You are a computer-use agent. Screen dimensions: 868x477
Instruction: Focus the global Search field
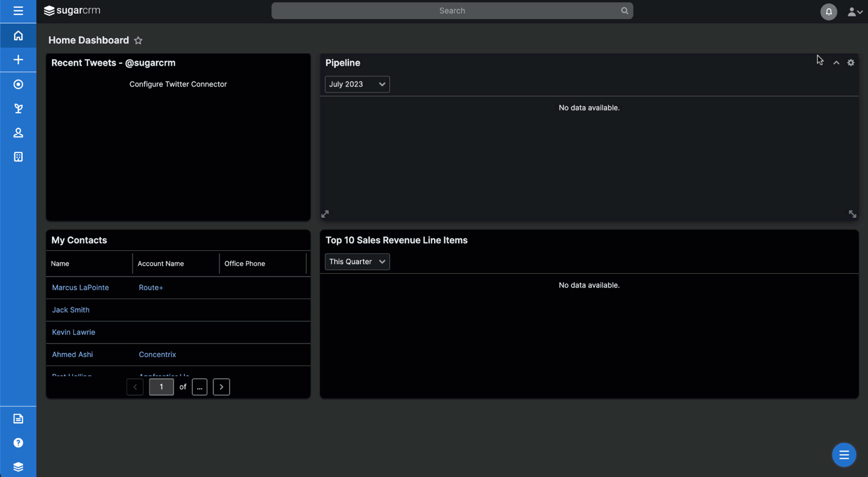point(452,11)
